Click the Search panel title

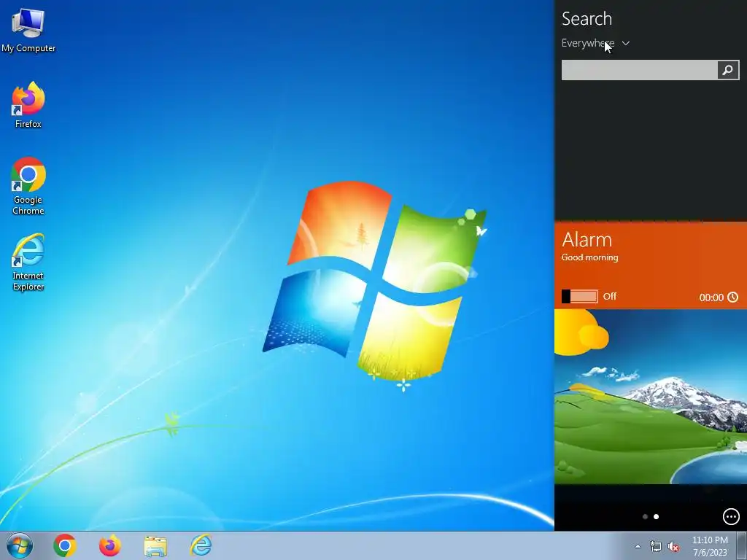587,18
